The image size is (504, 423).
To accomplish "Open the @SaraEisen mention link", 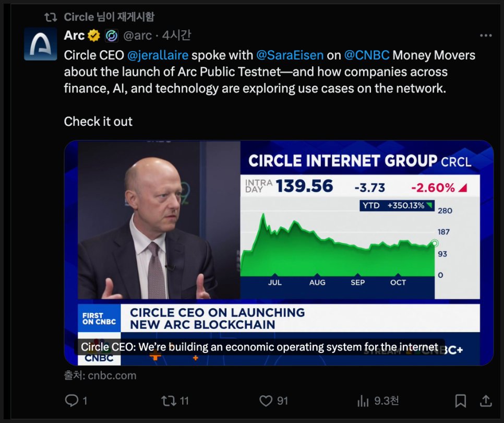I will [289, 55].
